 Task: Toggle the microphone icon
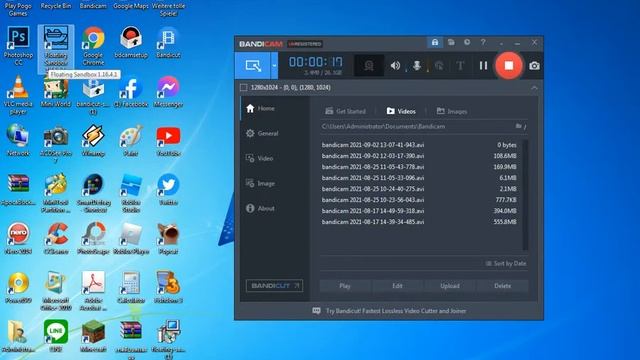pos(417,65)
